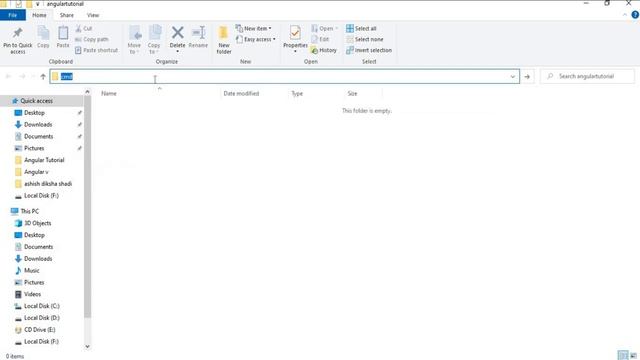Open the New item dropdown
Image resolution: width=640 pixels, height=360 pixels.
tap(253, 29)
